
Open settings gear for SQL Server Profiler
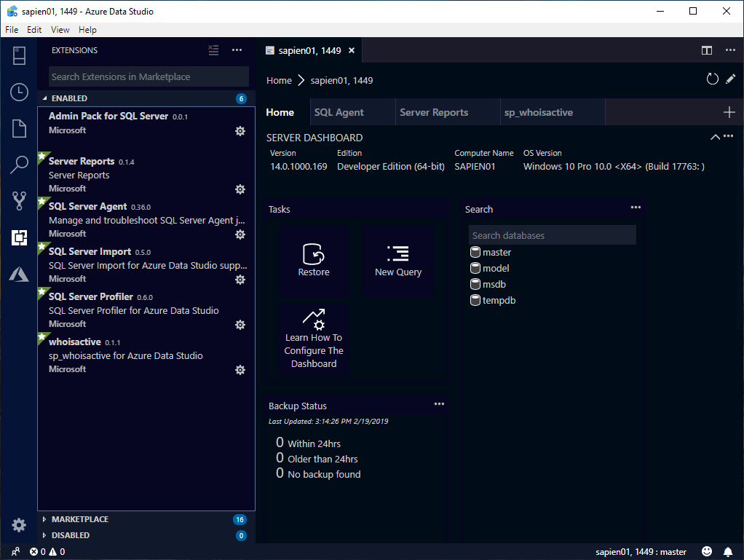240,325
